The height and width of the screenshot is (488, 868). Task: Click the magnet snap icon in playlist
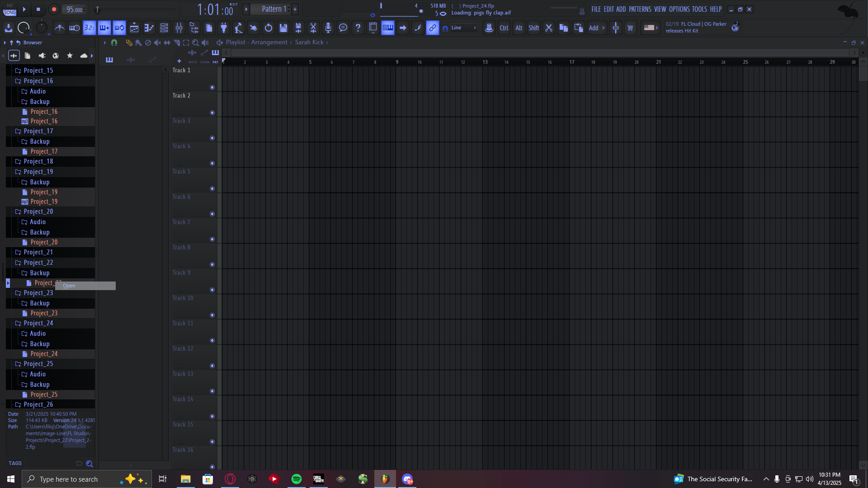tap(114, 42)
